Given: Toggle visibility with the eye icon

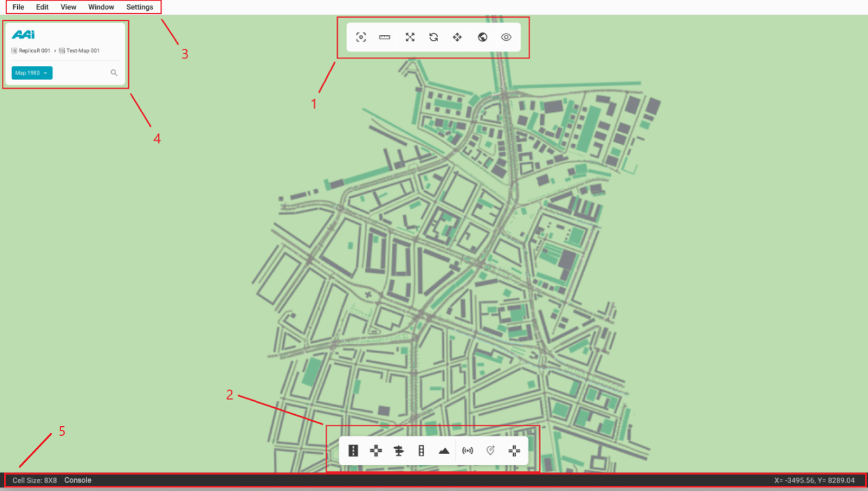Looking at the screenshot, I should point(506,37).
